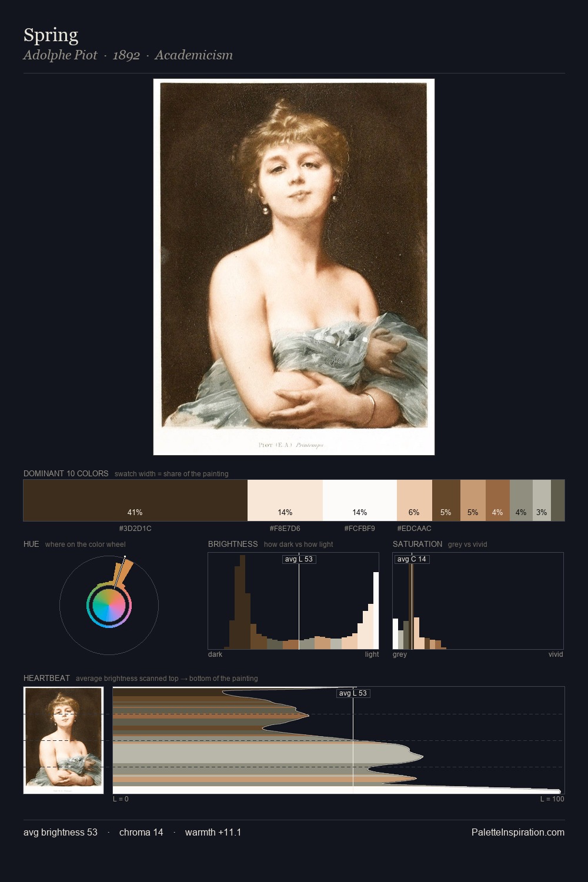Image resolution: width=588 pixels, height=882 pixels.
Task: Click the title "Spring"
Action: coord(51,35)
